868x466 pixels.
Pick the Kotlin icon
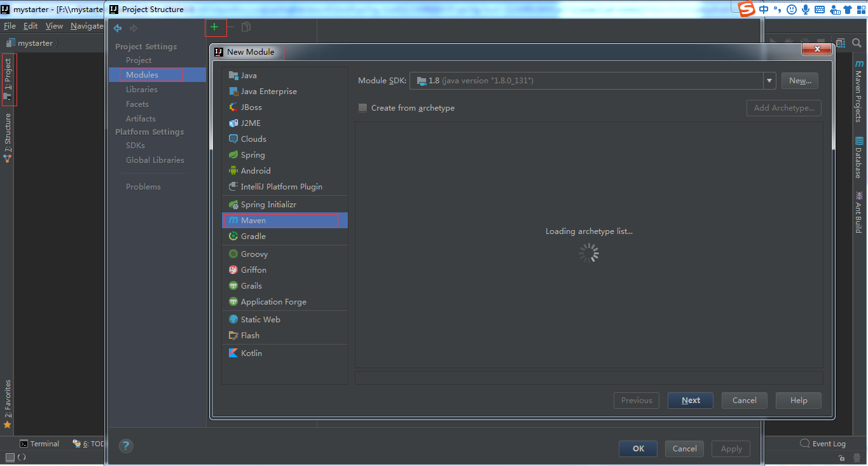click(233, 353)
